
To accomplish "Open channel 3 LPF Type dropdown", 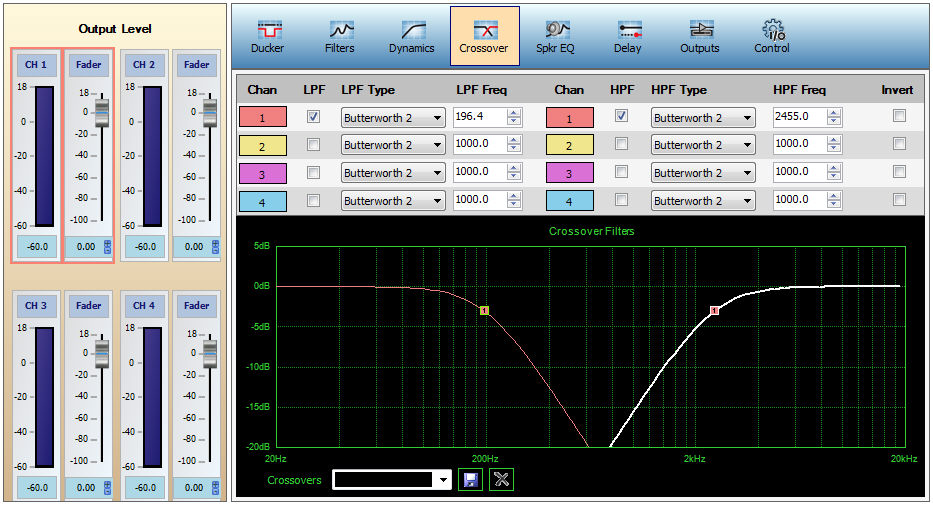I will (x=393, y=173).
